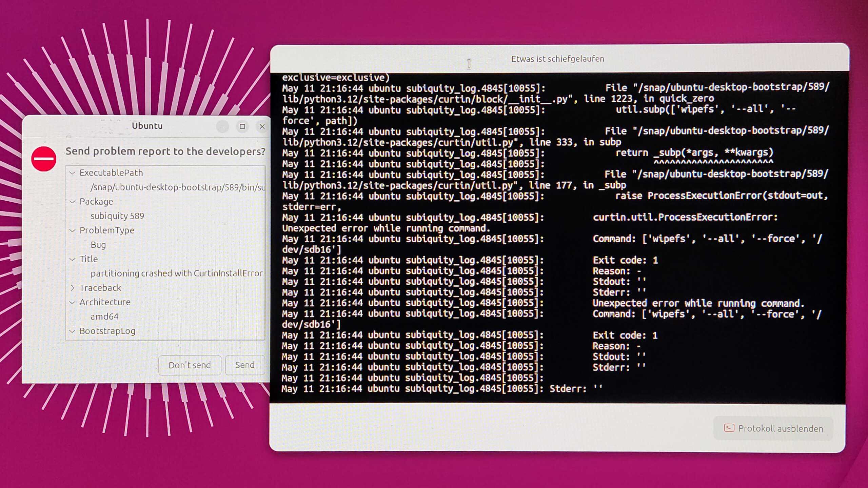Click 'raise ProcessExecutionError(stdout=out,' in log
868x488 pixels.
tap(722, 196)
